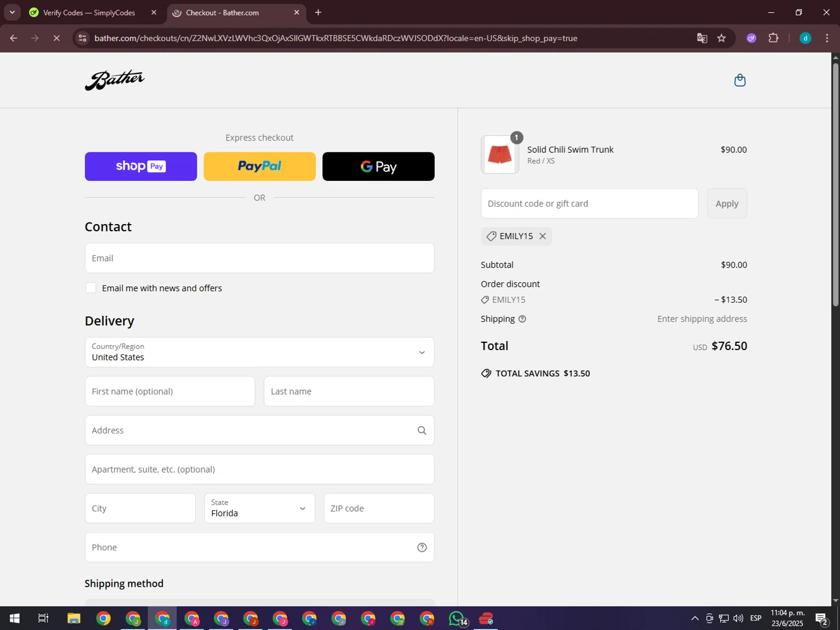Show hidden system tray icons
Screen dimensions: 840x630
click(694, 618)
